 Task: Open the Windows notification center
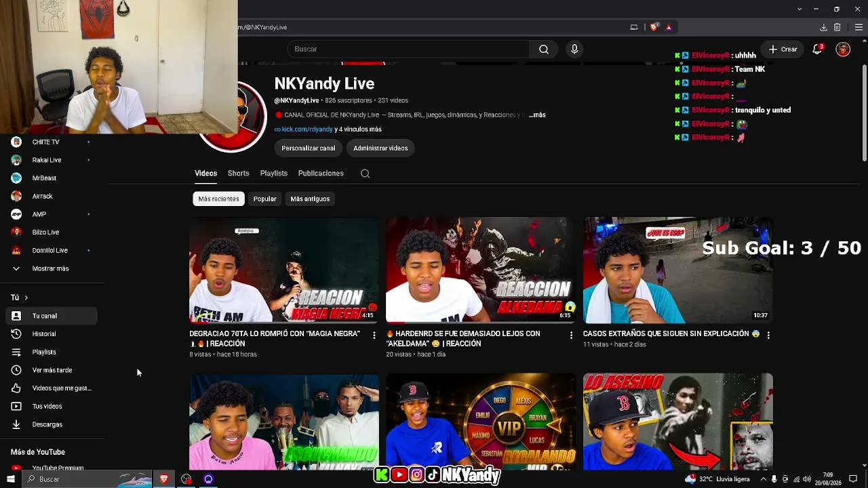click(853, 479)
